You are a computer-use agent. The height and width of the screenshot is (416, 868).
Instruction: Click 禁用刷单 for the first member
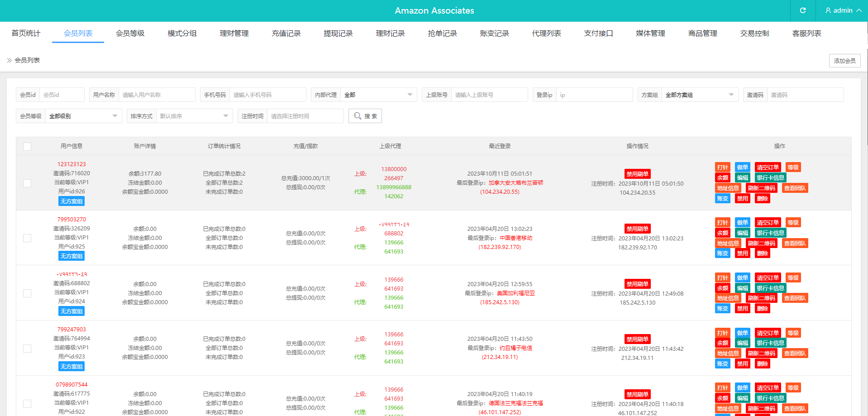tap(637, 173)
